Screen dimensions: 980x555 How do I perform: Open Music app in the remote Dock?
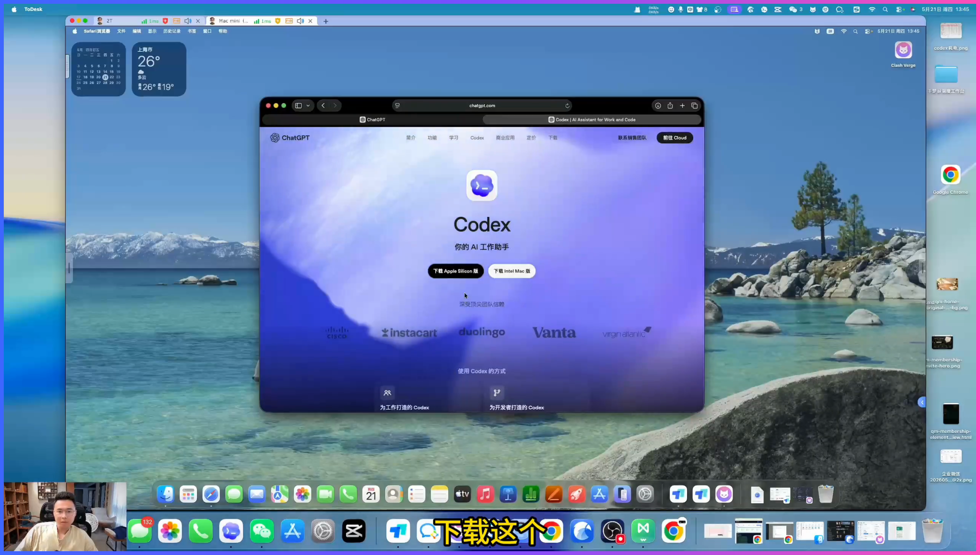click(x=485, y=494)
